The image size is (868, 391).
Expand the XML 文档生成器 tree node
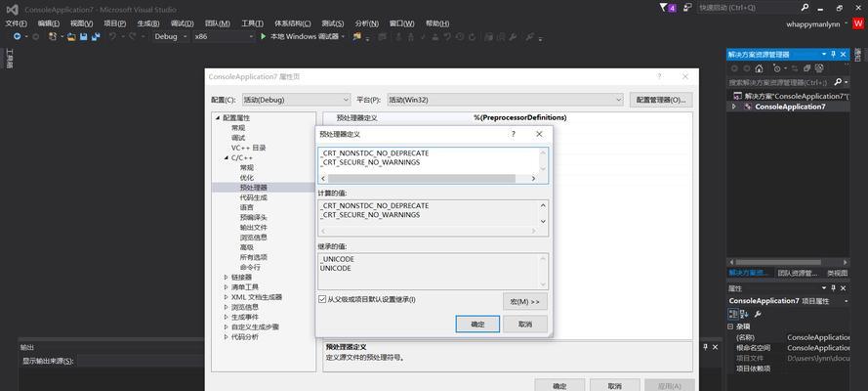pyautogui.click(x=226, y=297)
